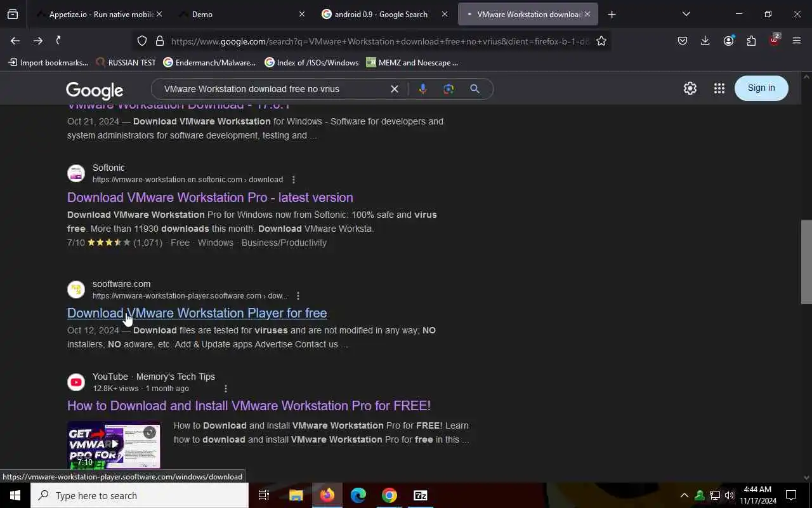This screenshot has width=812, height=508.
Task: Open MEMZ and Noescape bookmark
Action: pyautogui.click(x=412, y=62)
